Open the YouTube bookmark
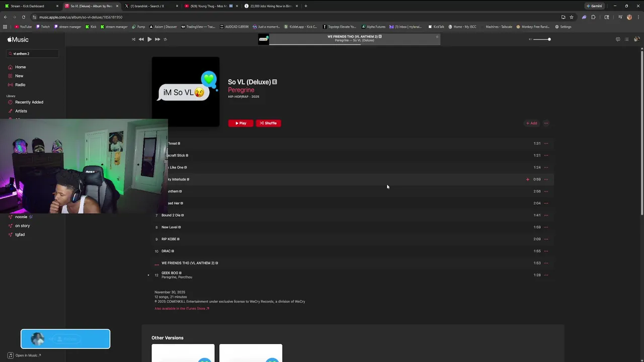Screen dimensions: 644x362 coord(23,27)
